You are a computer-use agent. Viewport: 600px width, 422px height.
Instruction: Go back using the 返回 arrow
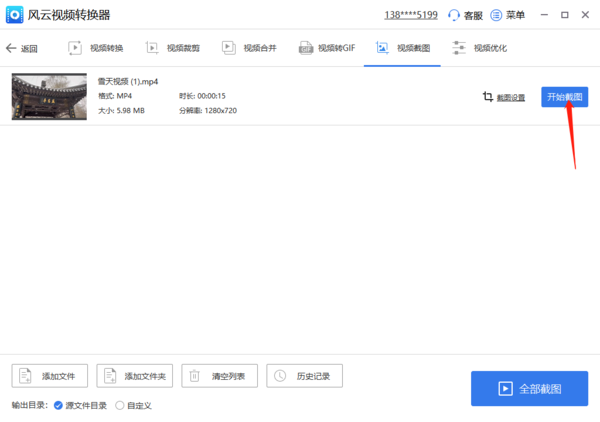[22, 48]
